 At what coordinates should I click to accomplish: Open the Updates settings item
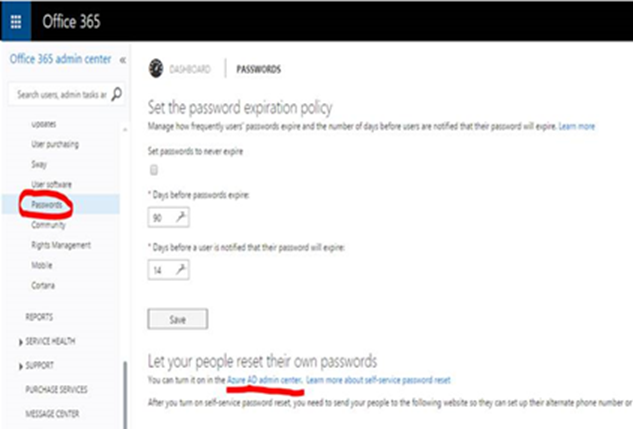point(44,124)
